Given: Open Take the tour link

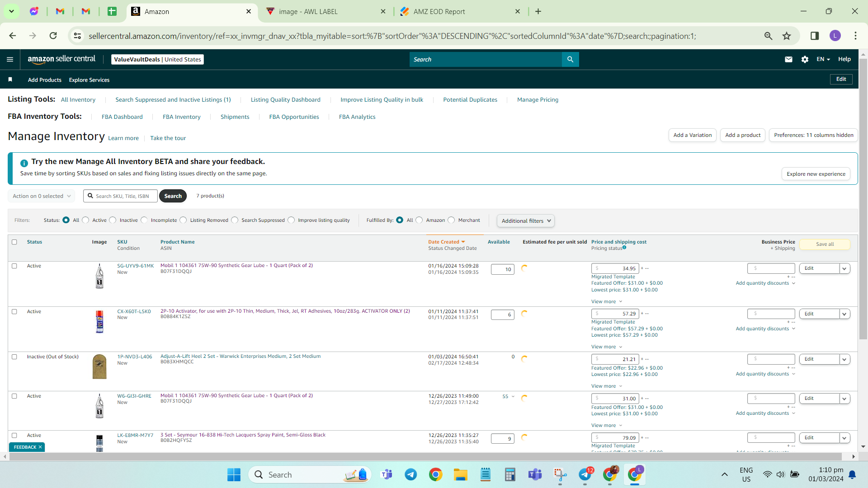Looking at the screenshot, I should [x=168, y=138].
